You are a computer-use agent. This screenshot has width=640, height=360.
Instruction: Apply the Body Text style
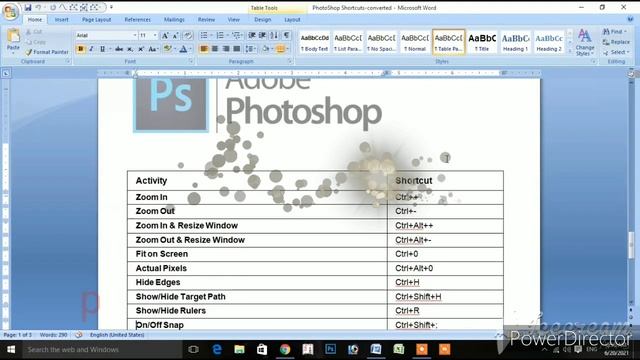click(x=315, y=42)
